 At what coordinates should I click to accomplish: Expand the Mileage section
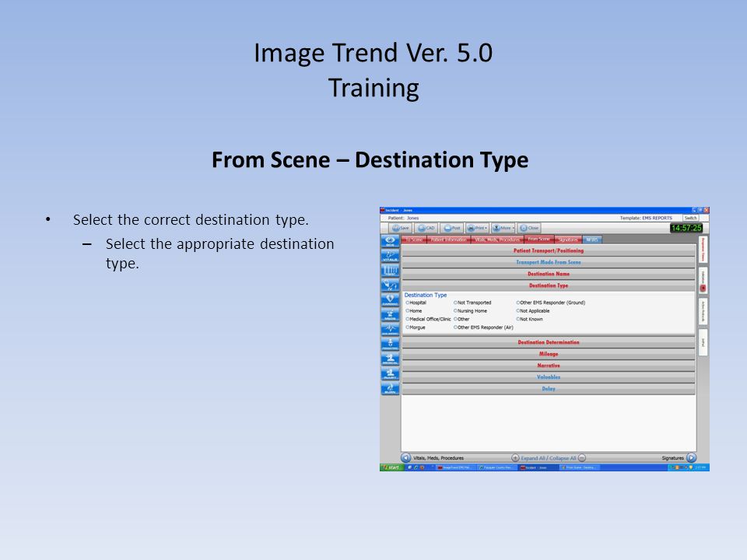tap(549, 355)
